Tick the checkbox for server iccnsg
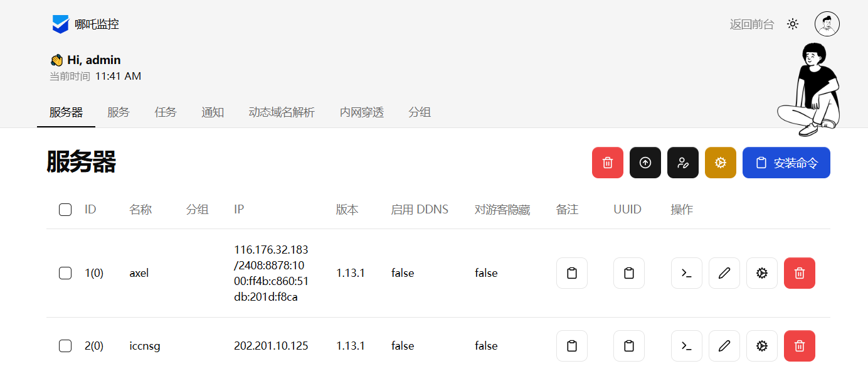 click(x=65, y=346)
